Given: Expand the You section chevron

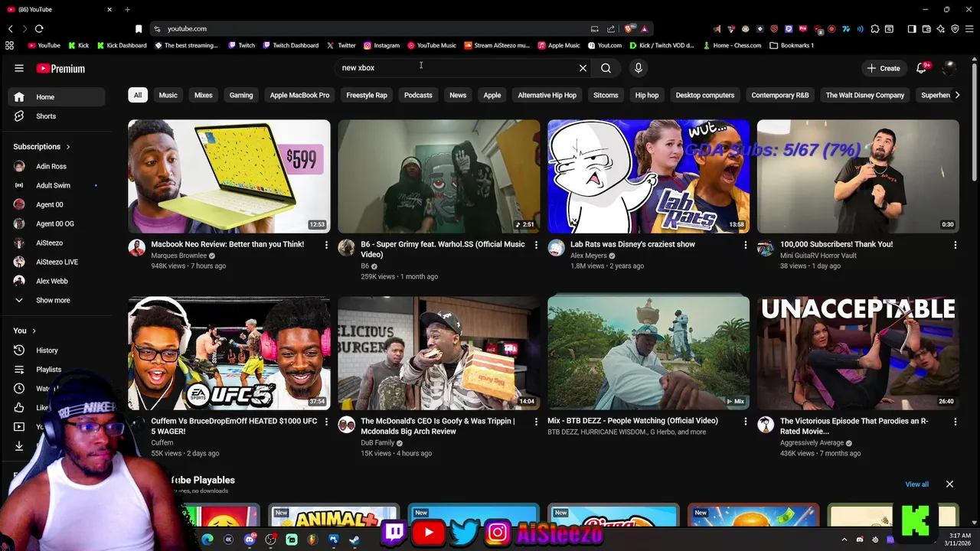Looking at the screenshot, I should pyautogui.click(x=34, y=331).
